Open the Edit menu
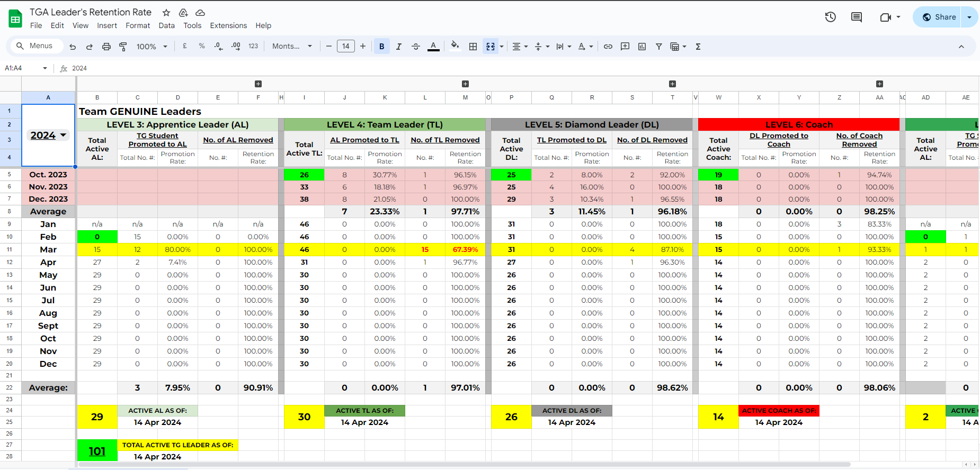 pyautogui.click(x=57, y=25)
